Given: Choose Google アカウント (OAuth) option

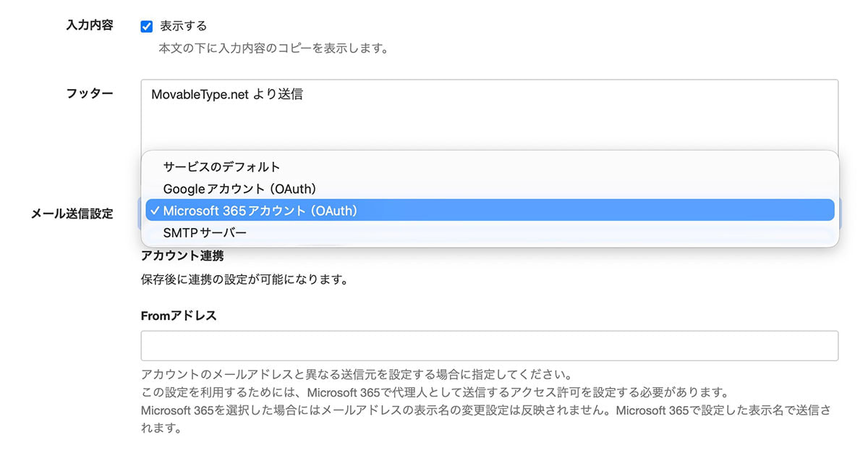Looking at the screenshot, I should 239,189.
